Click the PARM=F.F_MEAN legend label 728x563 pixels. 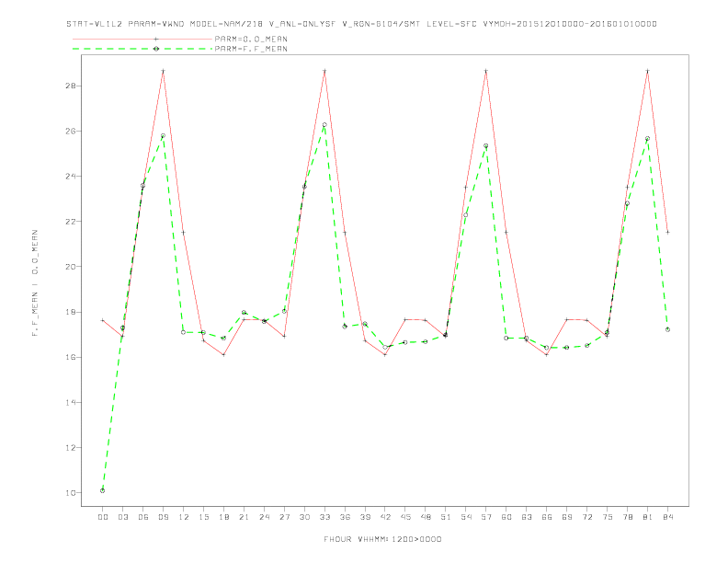point(251,49)
